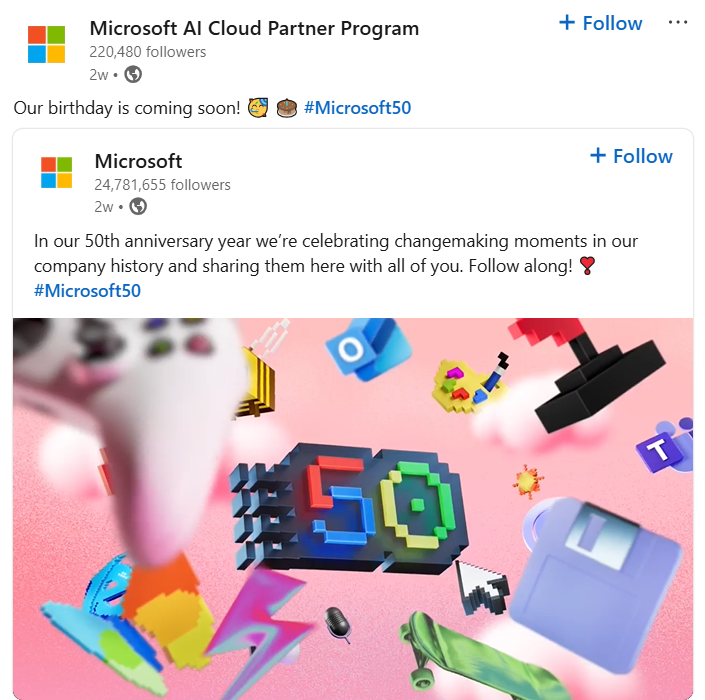Image resolution: width=705 pixels, height=700 pixels.
Task: Click globe visibility icon under Partner Program
Action: 133,74
